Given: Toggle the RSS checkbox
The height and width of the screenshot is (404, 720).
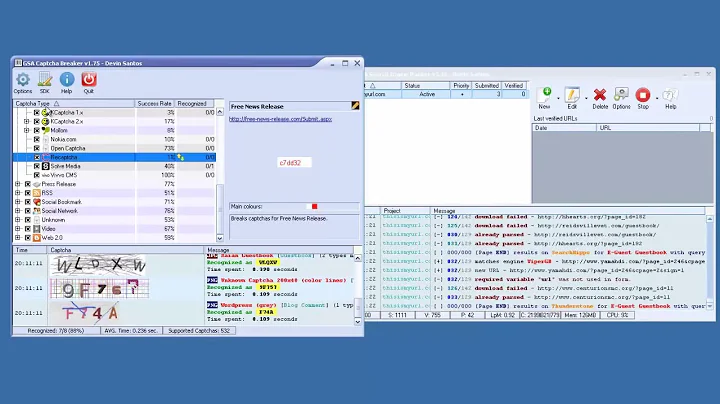Looking at the screenshot, I should tap(28, 193).
